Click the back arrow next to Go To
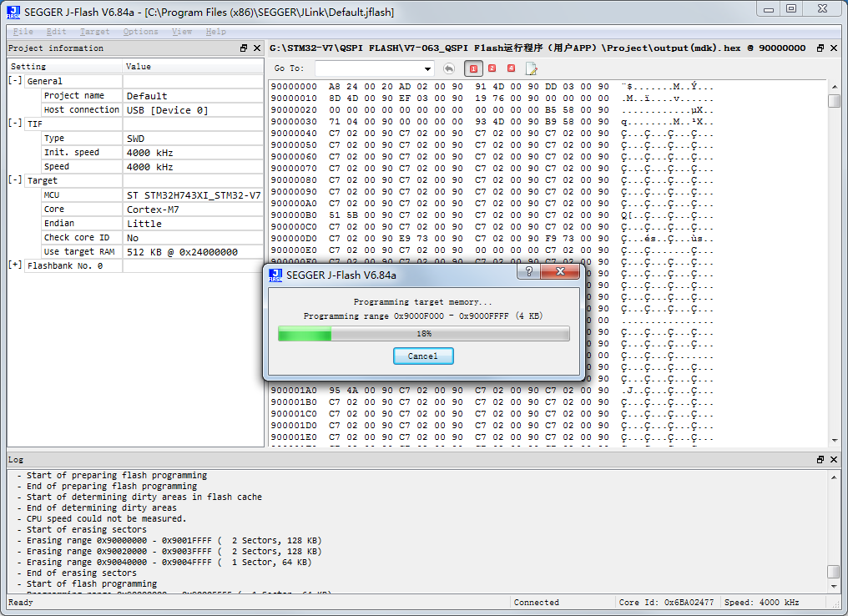Image resolution: width=848 pixels, height=616 pixels. tap(449, 68)
